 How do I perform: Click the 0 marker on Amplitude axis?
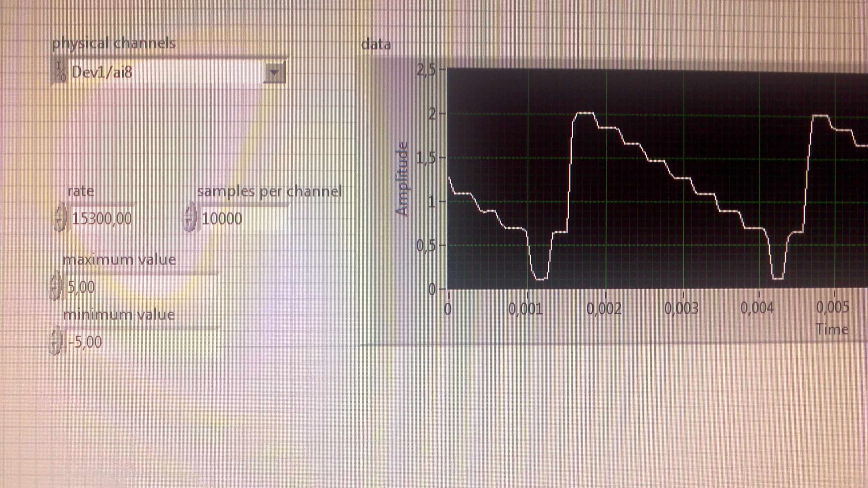[x=432, y=289]
